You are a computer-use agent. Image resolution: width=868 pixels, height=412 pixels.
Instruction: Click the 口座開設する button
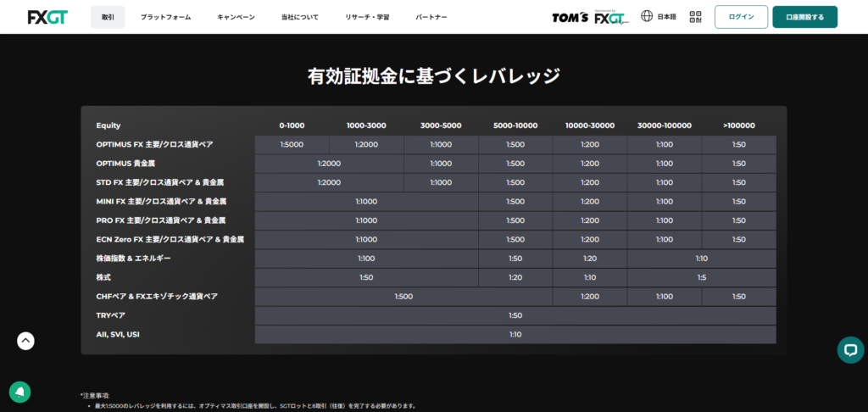pos(805,17)
